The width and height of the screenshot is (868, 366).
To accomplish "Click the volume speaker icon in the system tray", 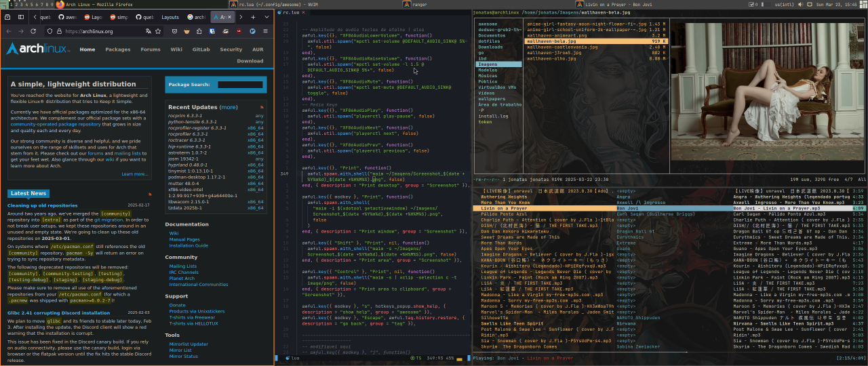I will point(800,4).
